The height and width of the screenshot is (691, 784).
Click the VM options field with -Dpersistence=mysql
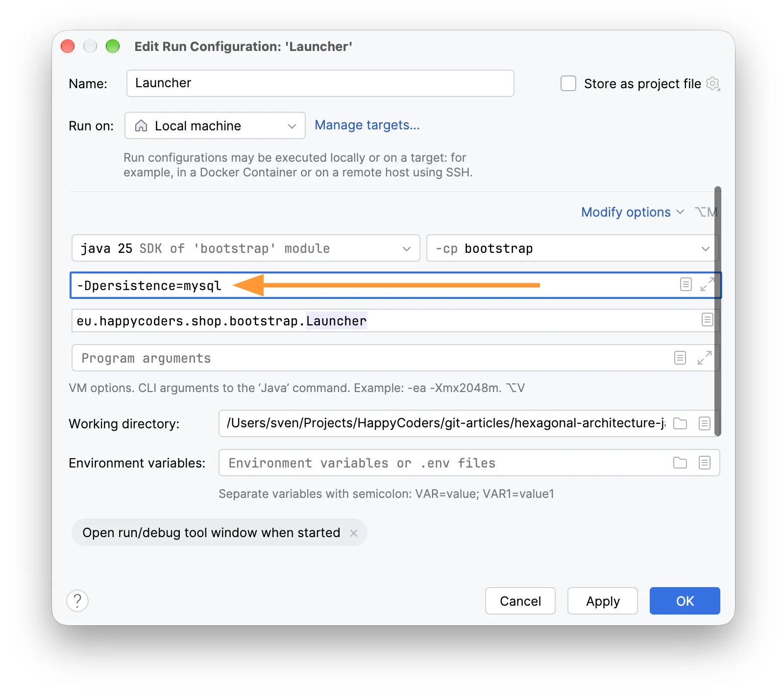[x=396, y=285]
